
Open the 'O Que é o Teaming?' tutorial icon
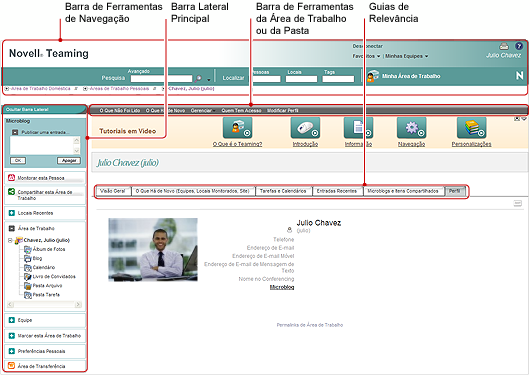tap(237, 128)
